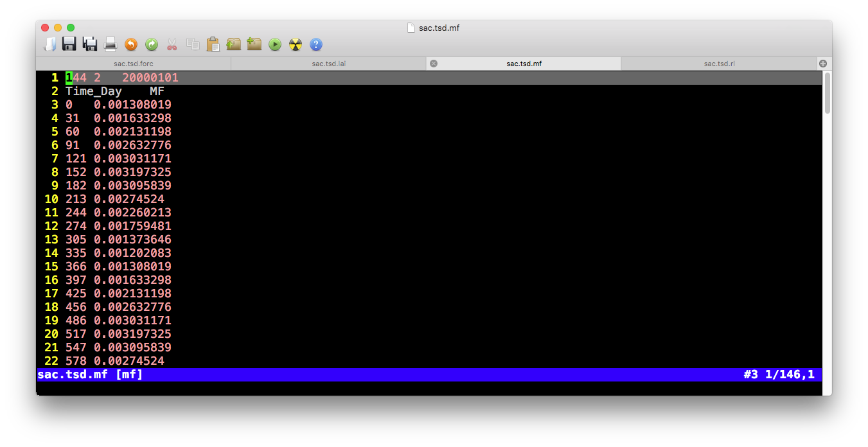Click the Time_Day header text
This screenshot has width=868, height=447.
click(x=94, y=91)
